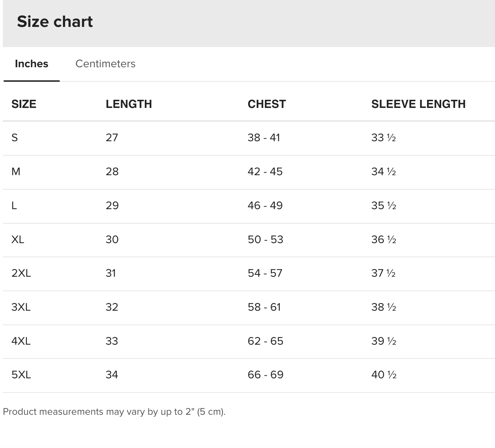Click the CHEST column header
Screen dimensions: 495x448
267,104
